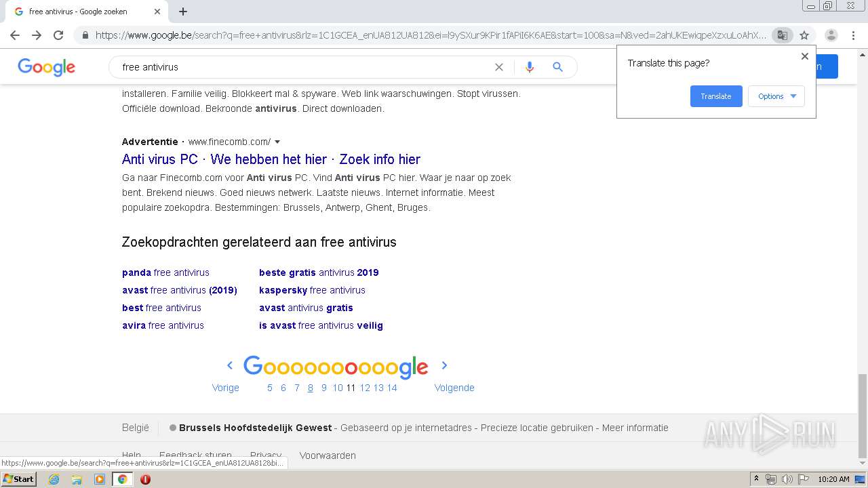
Task: Click related search 'avast free antivirus (2019)'
Action: (180, 290)
